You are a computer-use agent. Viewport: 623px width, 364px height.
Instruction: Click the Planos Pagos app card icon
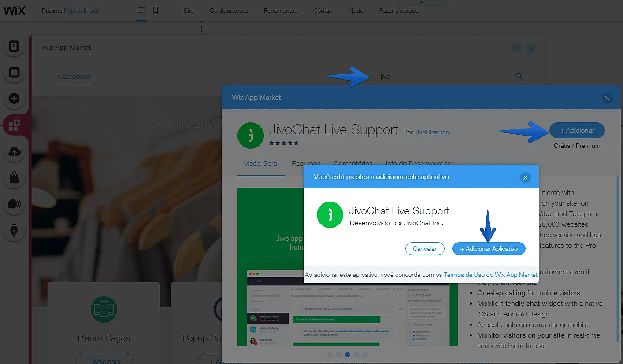(x=104, y=309)
